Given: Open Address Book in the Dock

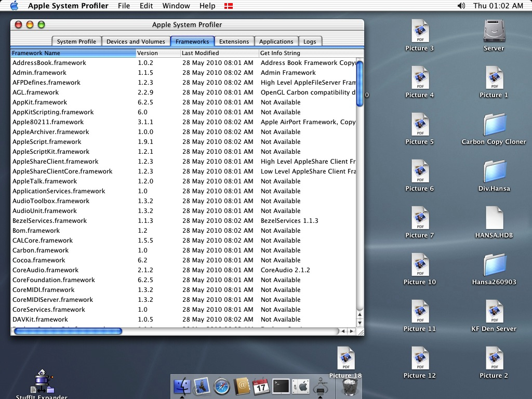Looking at the screenshot, I should [x=242, y=386].
